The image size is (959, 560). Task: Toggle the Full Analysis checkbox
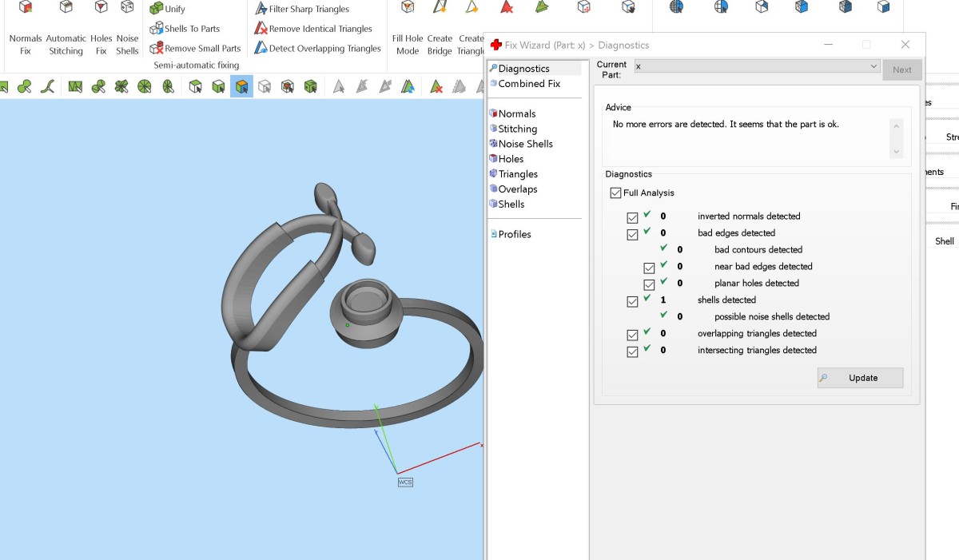coord(615,193)
